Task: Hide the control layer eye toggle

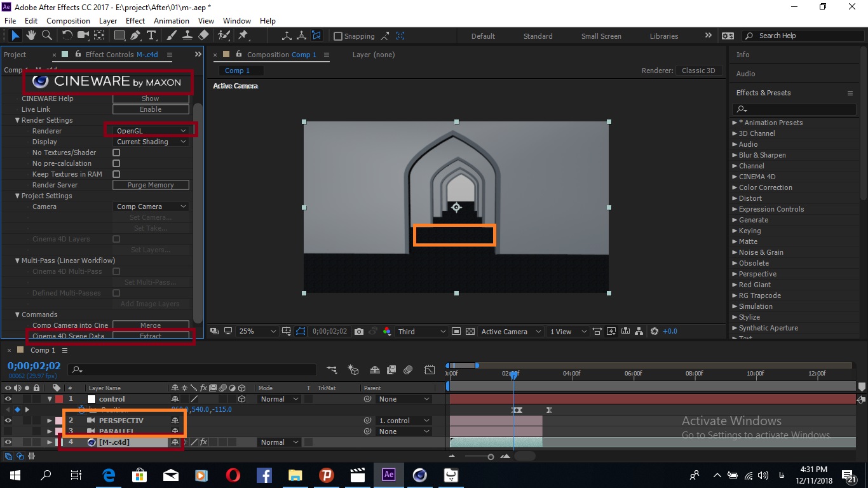Action: coord(8,399)
